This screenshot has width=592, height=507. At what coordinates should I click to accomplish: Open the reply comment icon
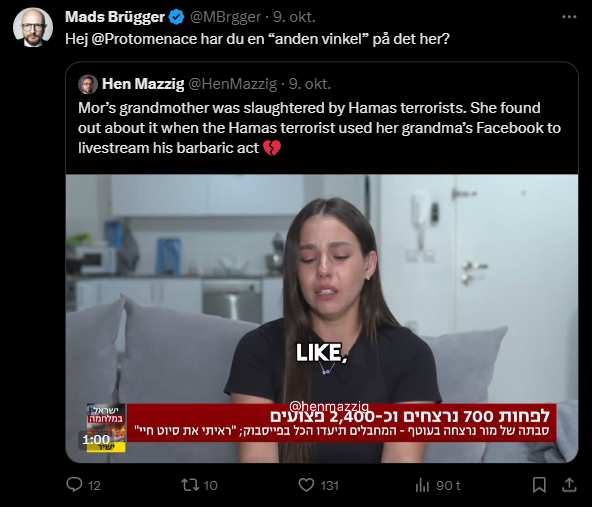[74, 484]
